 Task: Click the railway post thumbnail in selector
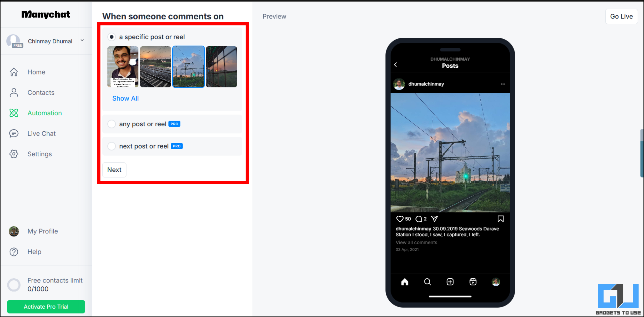(x=189, y=67)
